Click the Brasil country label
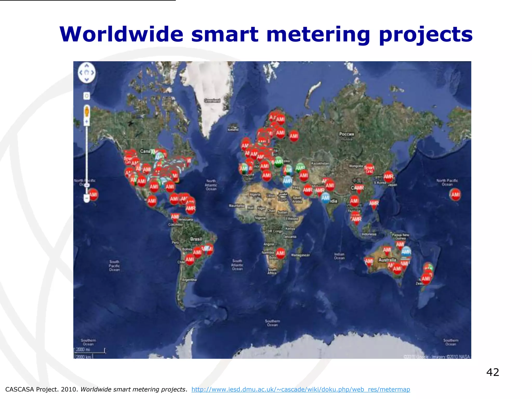Viewport: 532px width, 399px height. [196, 239]
